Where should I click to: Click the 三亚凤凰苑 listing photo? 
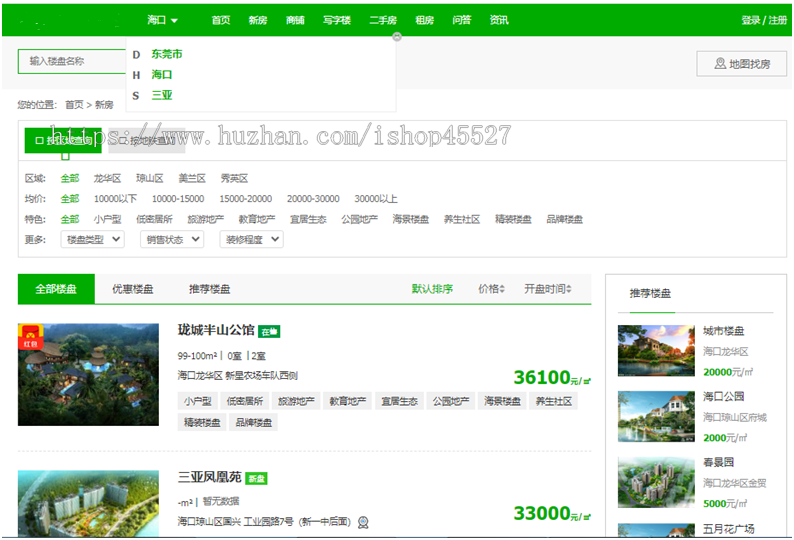tap(89, 504)
